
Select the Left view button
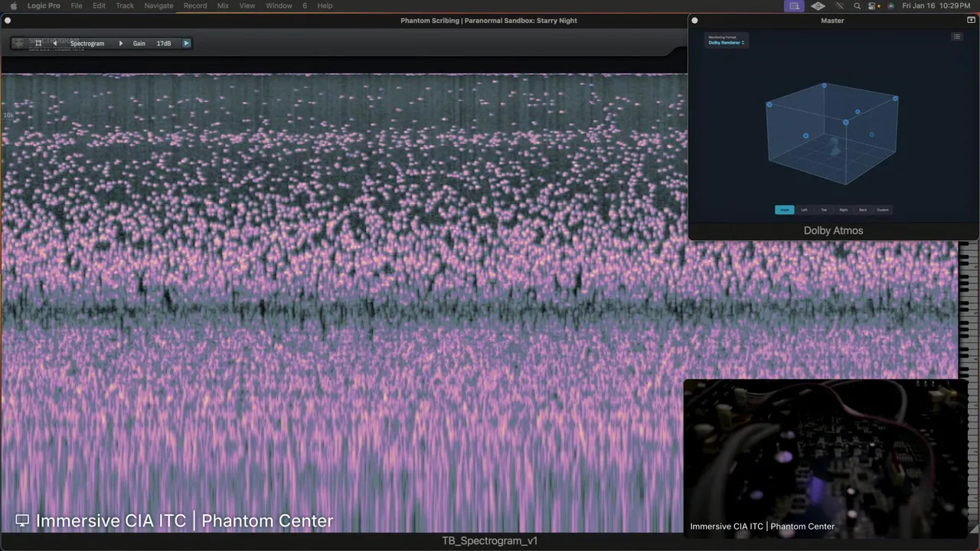pos(804,210)
